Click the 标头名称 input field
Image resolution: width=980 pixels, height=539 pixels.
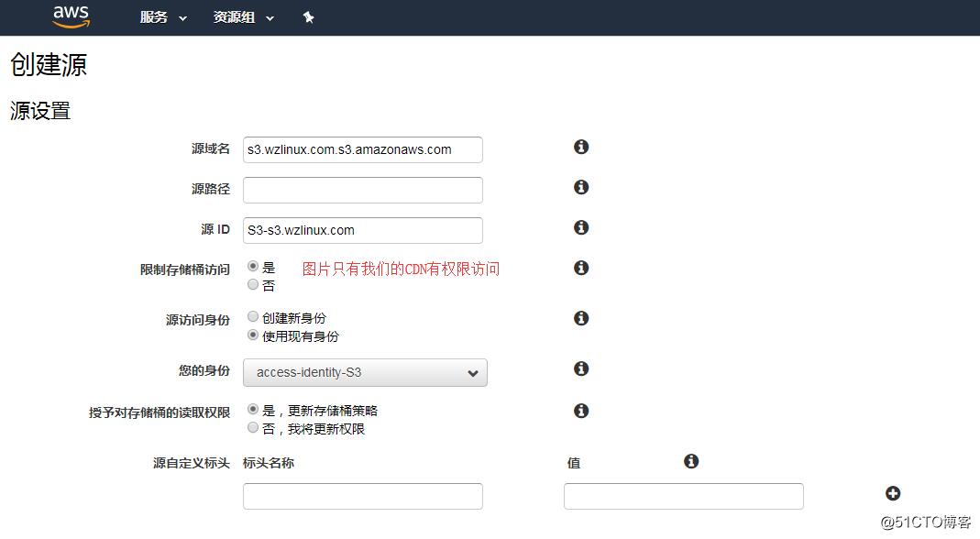[x=362, y=497]
